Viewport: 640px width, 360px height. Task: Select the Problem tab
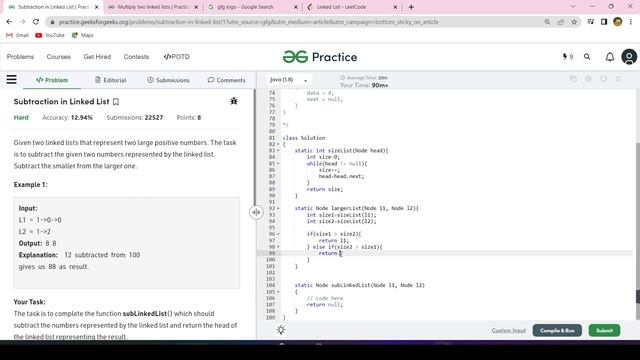pos(52,80)
